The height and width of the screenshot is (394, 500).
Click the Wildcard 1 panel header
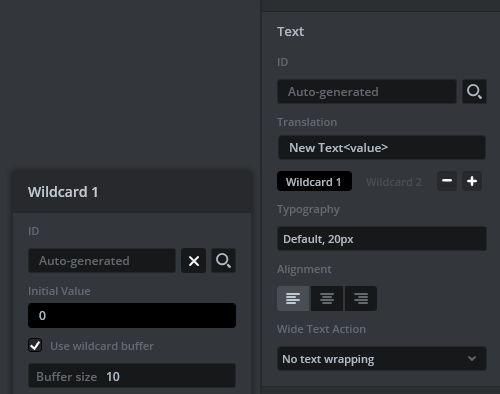pyautogui.click(x=132, y=192)
